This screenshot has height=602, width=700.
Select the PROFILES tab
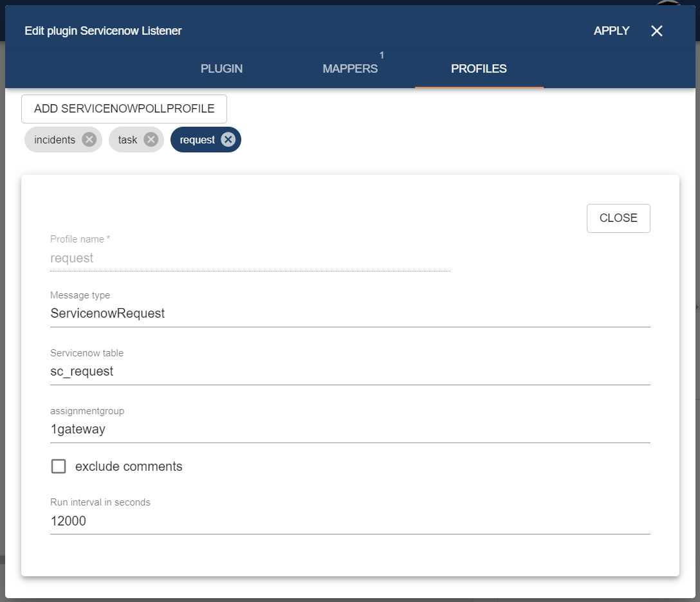coord(479,69)
